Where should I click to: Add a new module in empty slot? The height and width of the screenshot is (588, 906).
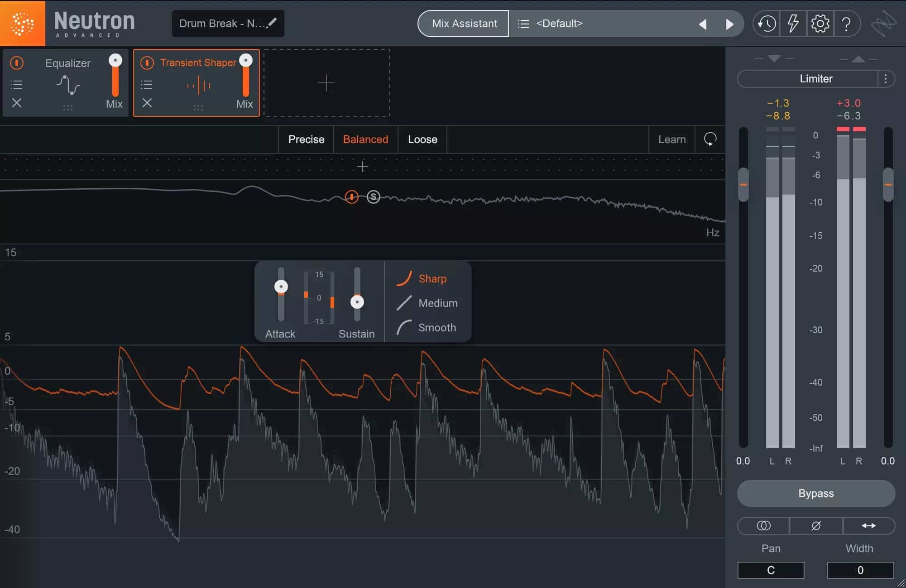(326, 83)
